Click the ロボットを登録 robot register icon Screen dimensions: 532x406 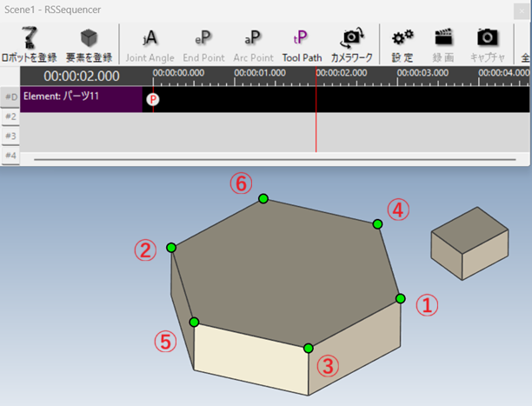28,38
